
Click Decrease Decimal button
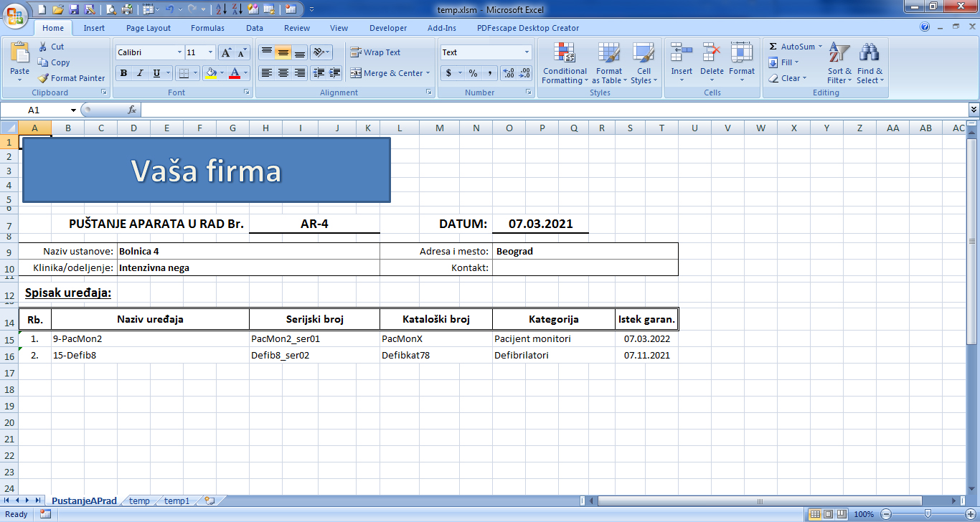524,73
